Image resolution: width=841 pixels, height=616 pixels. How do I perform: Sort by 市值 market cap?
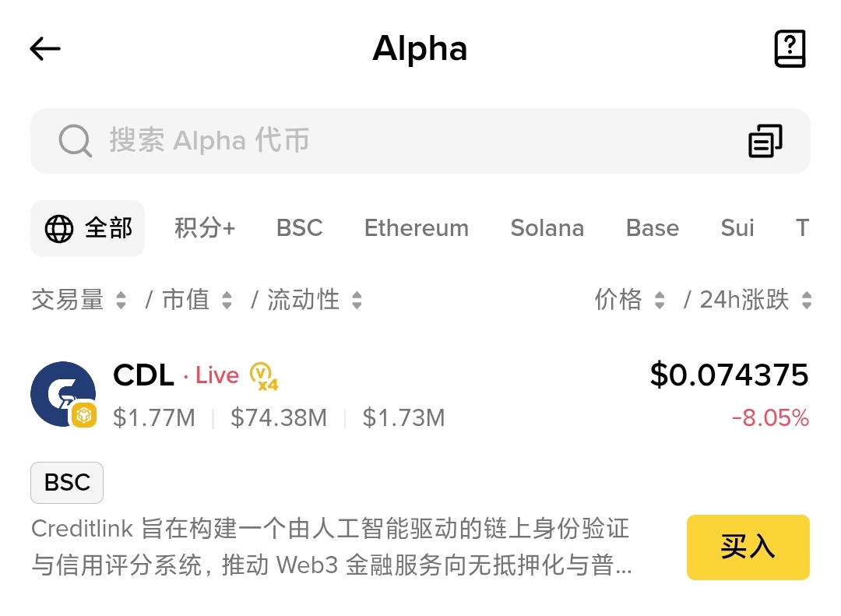pos(196,300)
